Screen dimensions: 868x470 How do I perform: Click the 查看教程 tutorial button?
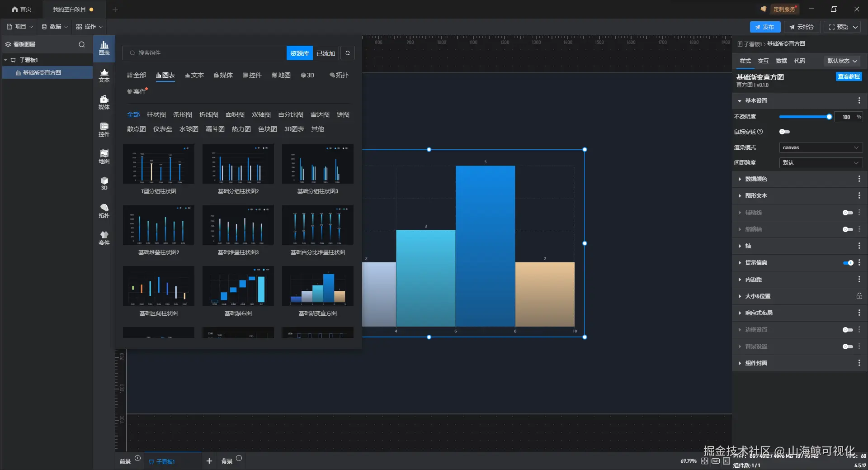point(849,76)
